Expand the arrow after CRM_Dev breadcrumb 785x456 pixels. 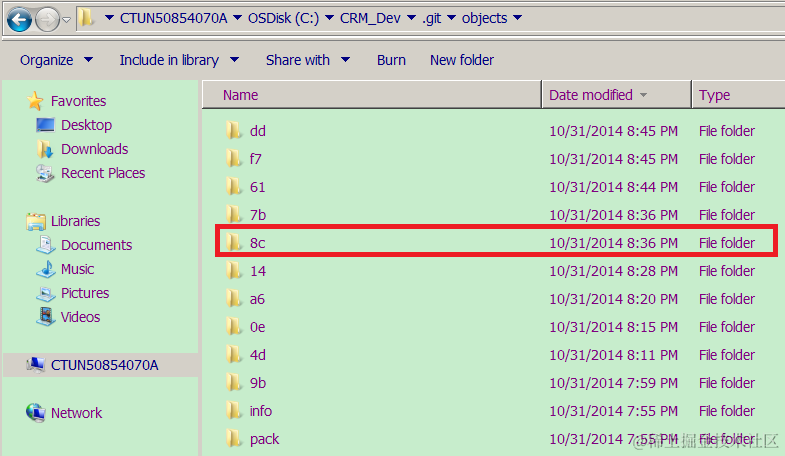click(411, 18)
